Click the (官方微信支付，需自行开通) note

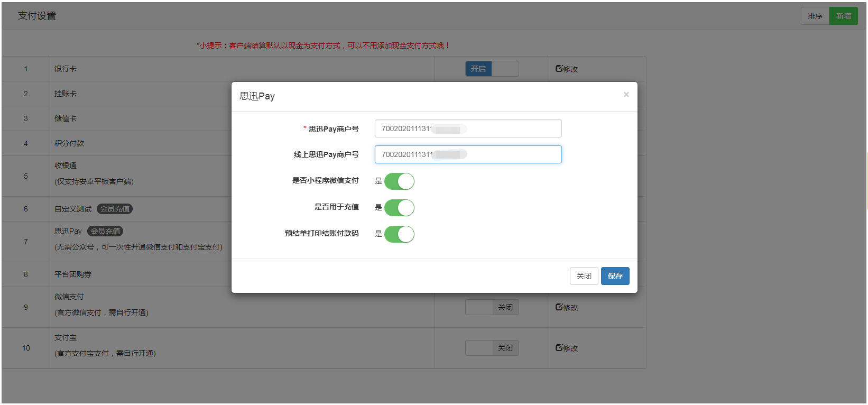(x=101, y=312)
